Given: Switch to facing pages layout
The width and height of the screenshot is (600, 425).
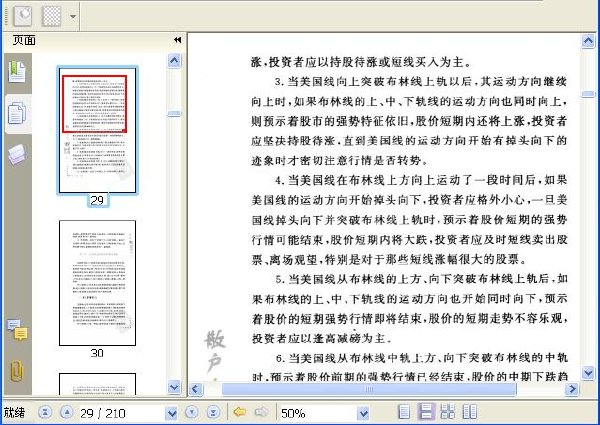Looking at the screenshot, I should 470,412.
